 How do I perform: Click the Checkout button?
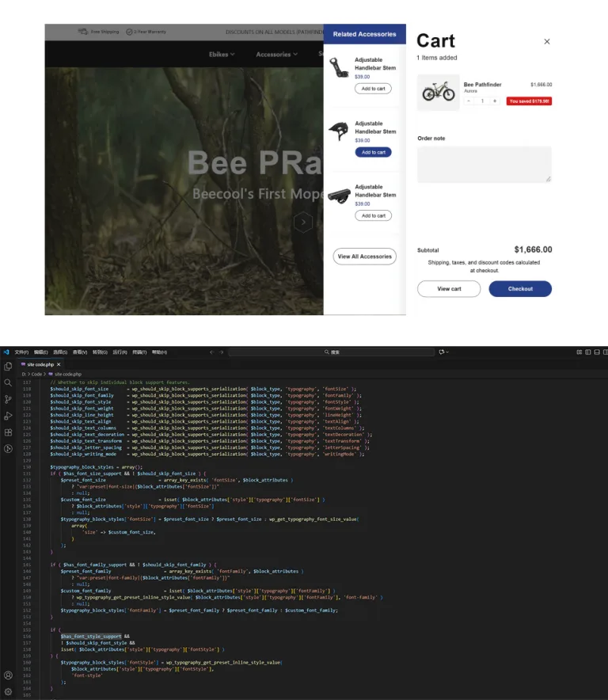520,289
